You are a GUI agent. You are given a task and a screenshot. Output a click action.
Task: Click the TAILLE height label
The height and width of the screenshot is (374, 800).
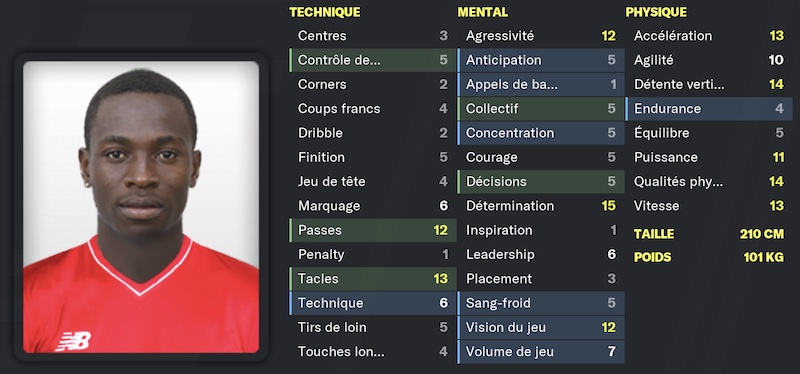654,234
